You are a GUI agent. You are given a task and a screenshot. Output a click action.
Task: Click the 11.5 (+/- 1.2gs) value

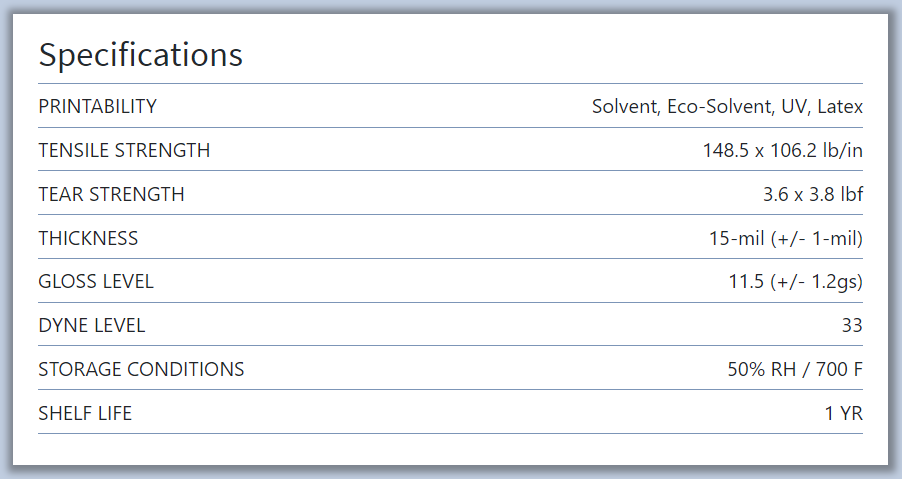(796, 282)
